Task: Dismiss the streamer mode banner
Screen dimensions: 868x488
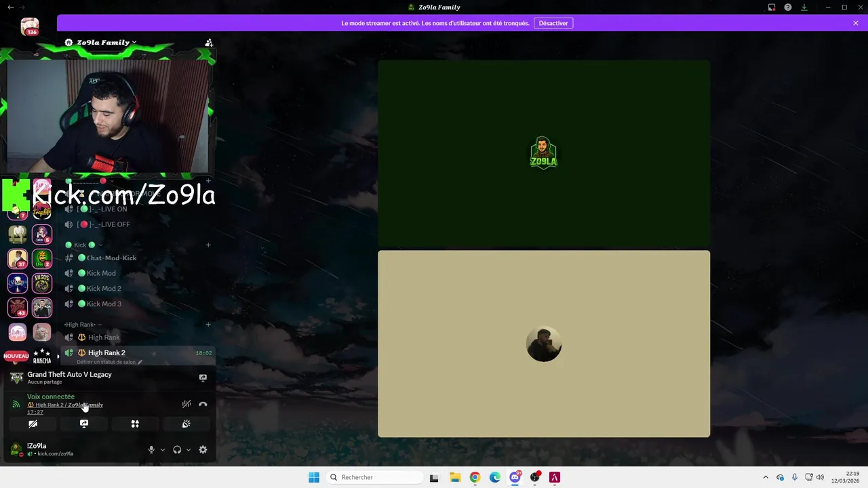Action: [856, 23]
